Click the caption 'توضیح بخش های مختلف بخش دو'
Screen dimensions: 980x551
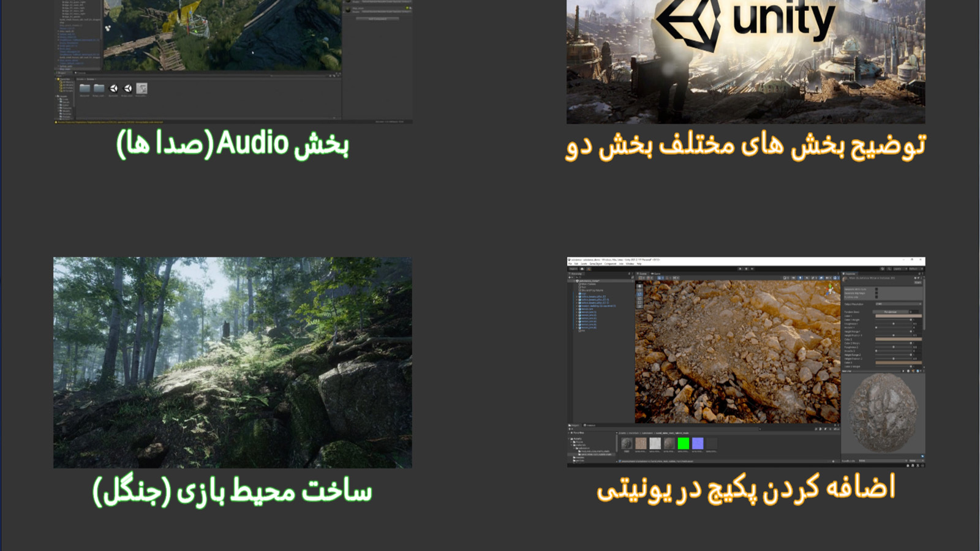coord(745,146)
